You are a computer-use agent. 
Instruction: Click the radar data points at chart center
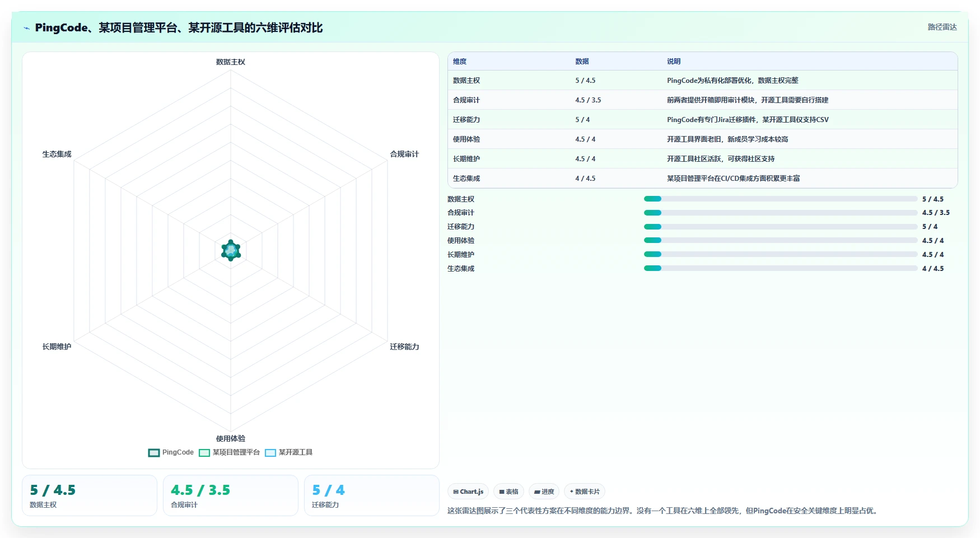pyautogui.click(x=231, y=250)
